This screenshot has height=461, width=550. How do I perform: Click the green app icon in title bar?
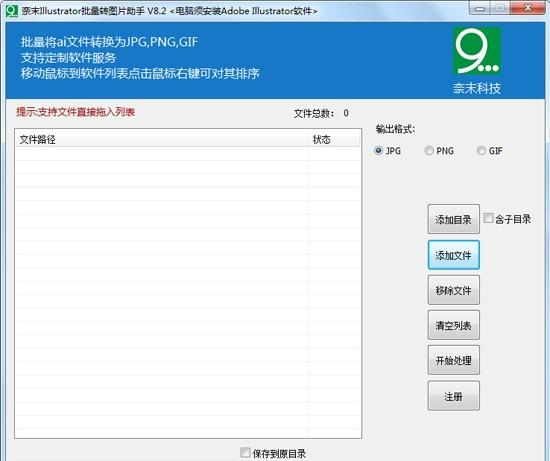click(12, 10)
